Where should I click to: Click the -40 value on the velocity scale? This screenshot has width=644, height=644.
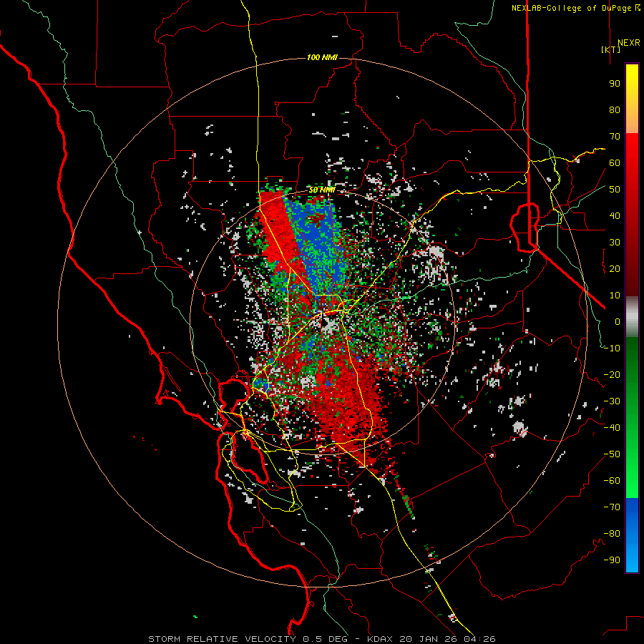pyautogui.click(x=612, y=428)
